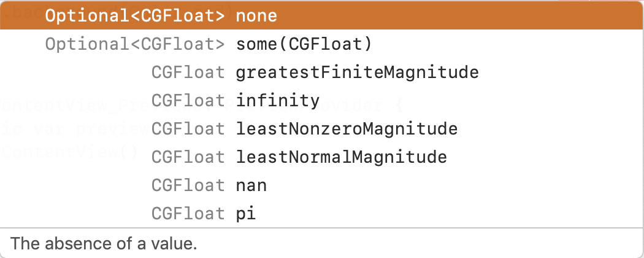
Task: Pick the leastNormalMagnitude suggestion
Action: [341, 157]
